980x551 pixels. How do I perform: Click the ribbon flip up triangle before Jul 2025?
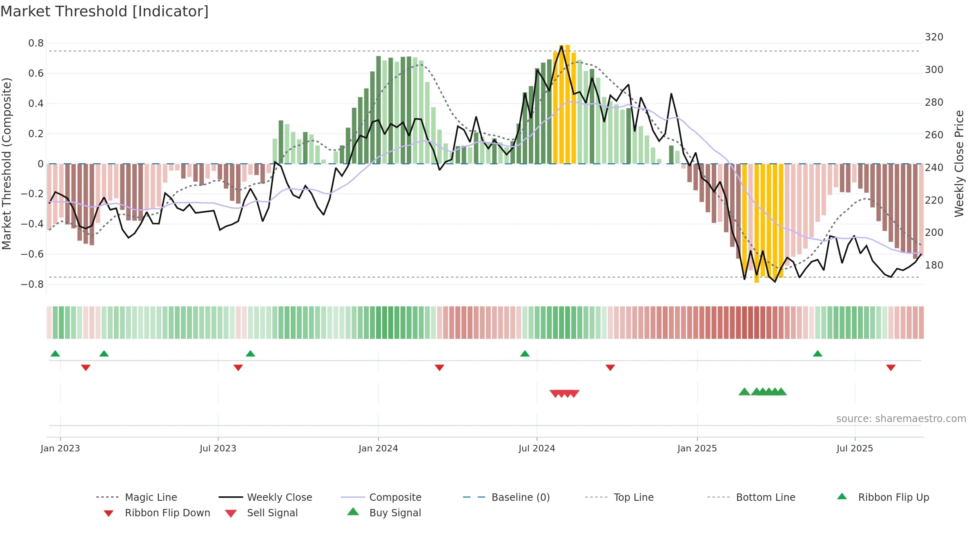pos(817,353)
